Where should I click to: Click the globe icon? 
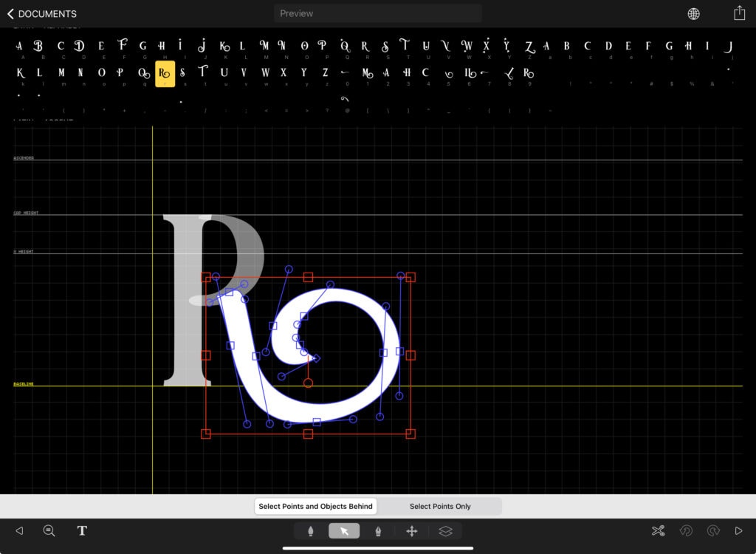(693, 13)
